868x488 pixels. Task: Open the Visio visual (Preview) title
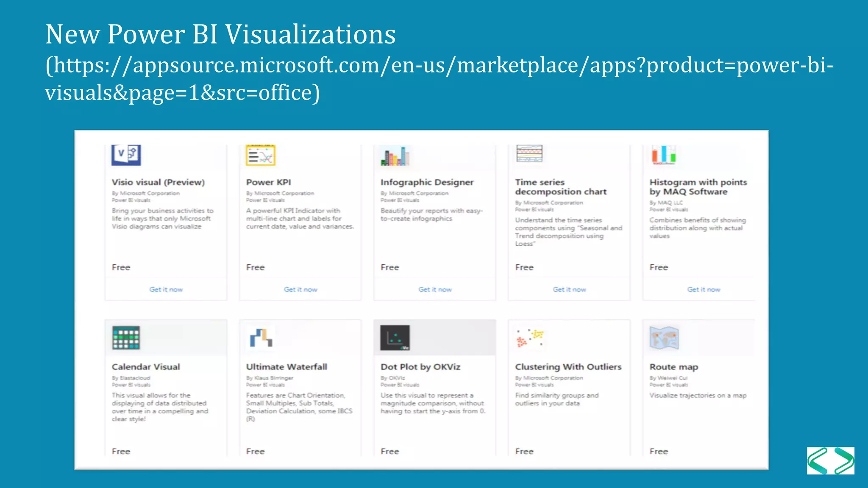coord(158,182)
